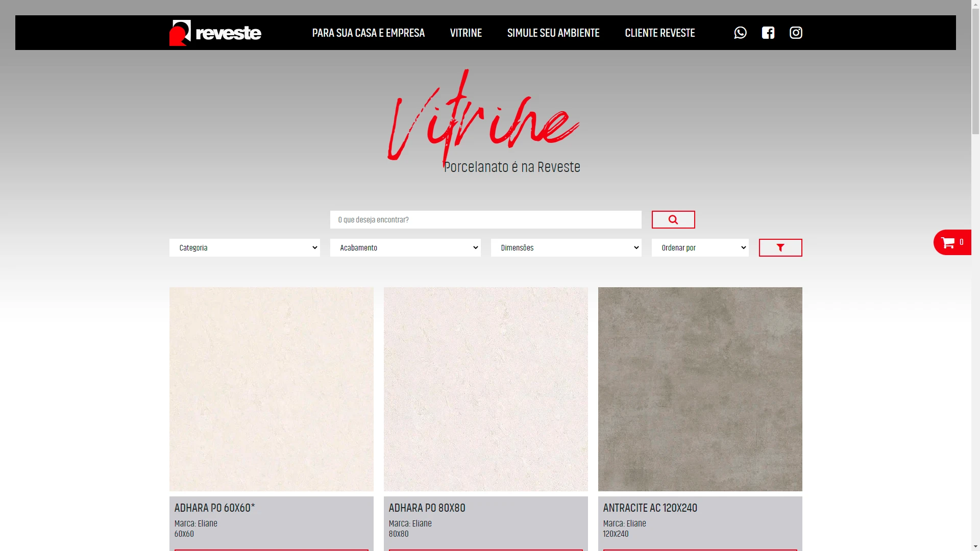This screenshot has width=980, height=551.
Task: Open Para Sua Casa e Empresa menu
Action: [369, 33]
